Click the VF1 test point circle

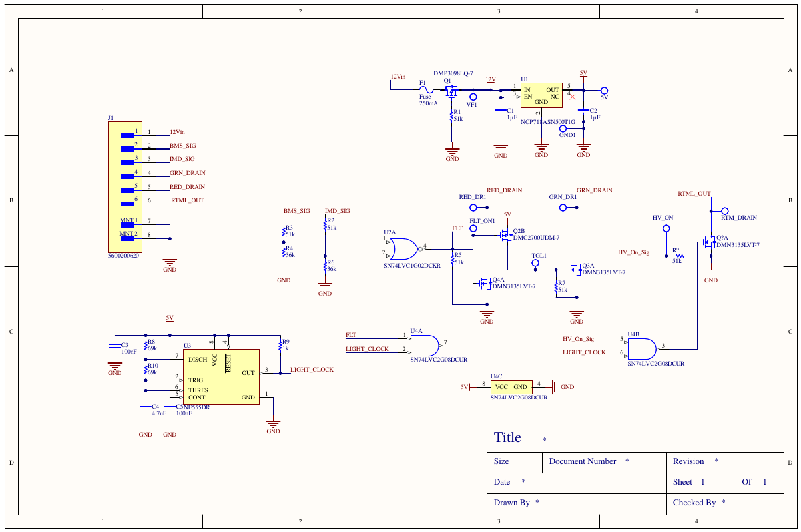(473, 97)
